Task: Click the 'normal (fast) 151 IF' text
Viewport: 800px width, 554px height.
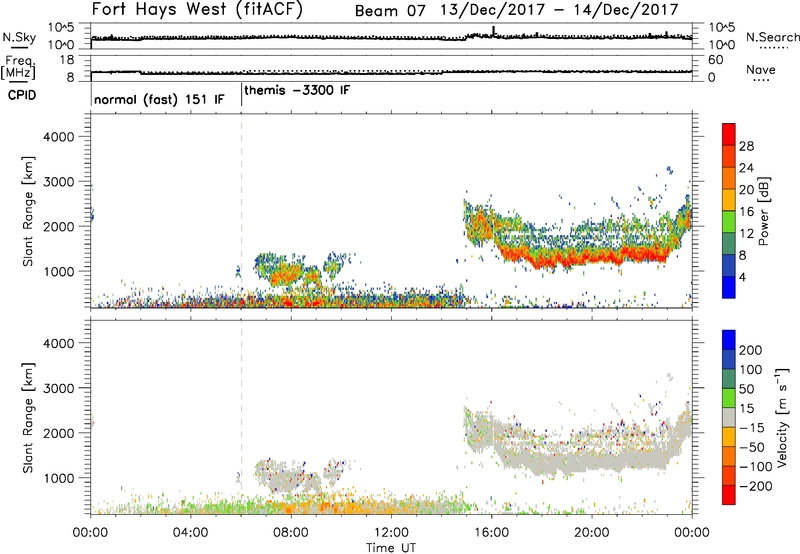Action: tap(159, 99)
